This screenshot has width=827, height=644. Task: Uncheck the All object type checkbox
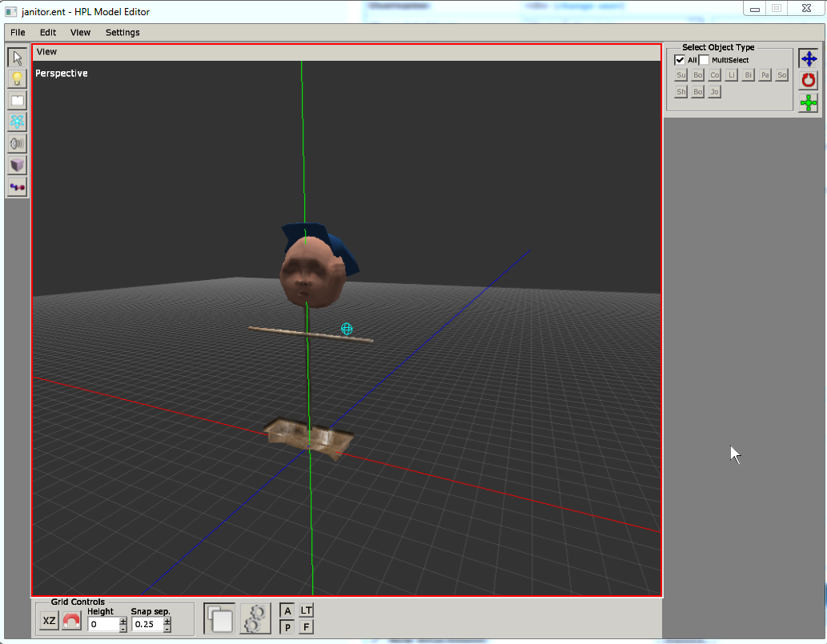[680, 60]
